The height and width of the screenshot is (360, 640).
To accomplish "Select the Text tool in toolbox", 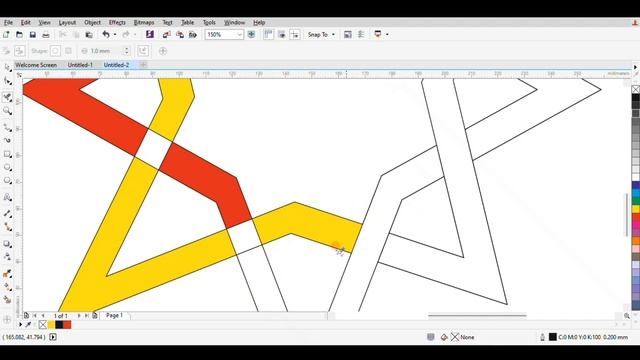I will 7,198.
